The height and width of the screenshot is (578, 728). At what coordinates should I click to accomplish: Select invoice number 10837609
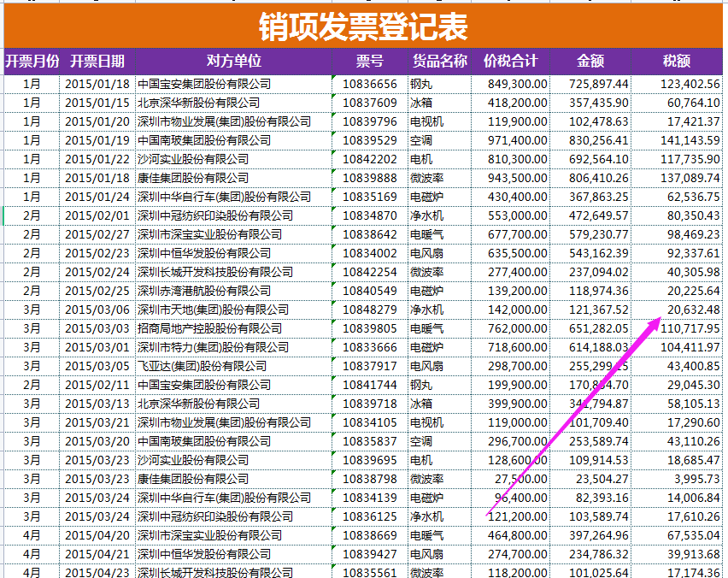click(370, 103)
